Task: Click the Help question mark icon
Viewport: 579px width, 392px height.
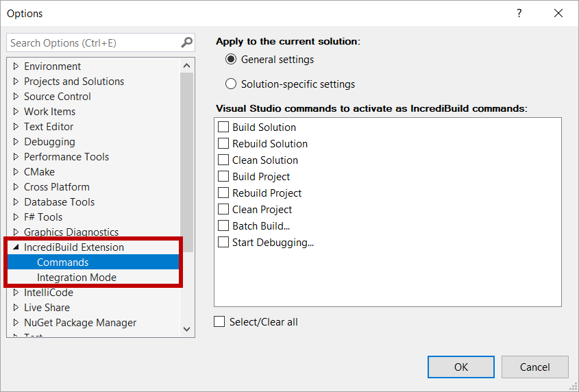Action: pos(519,13)
